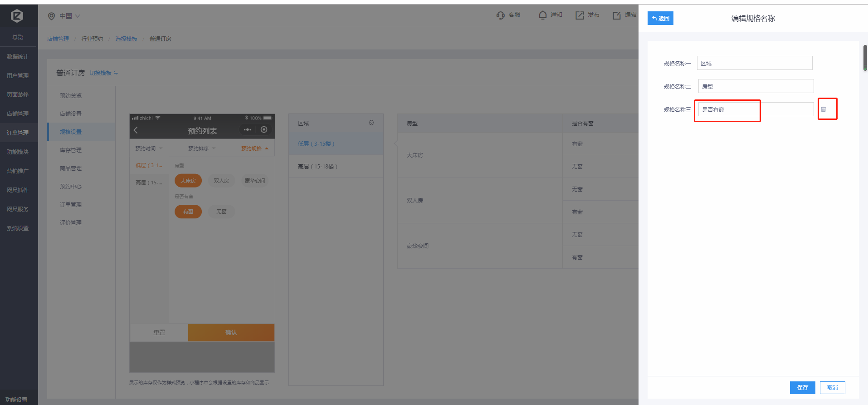The height and width of the screenshot is (405, 868).
Task: Click the 店铺管理 breadcrumb link
Action: click(x=58, y=39)
